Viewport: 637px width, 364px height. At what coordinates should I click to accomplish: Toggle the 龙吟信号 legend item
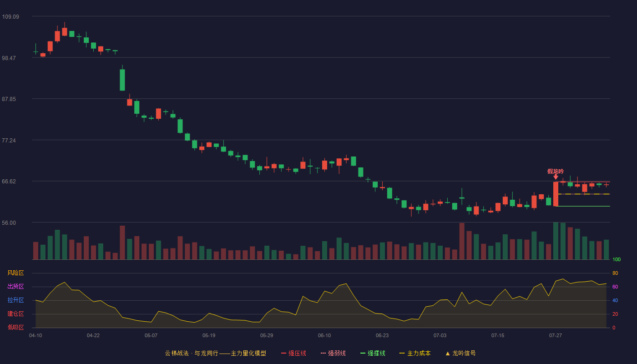460,353
